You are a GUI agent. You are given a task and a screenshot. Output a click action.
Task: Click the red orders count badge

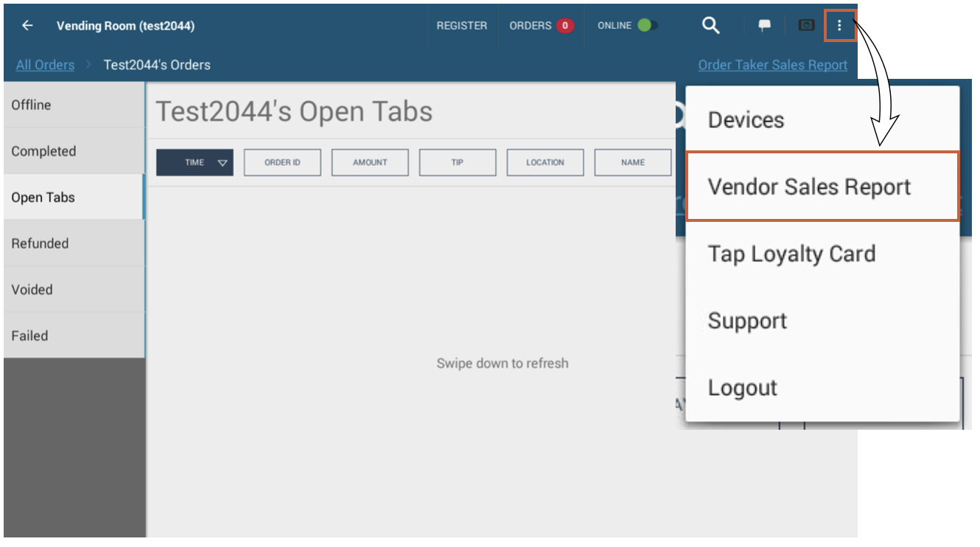565,26
